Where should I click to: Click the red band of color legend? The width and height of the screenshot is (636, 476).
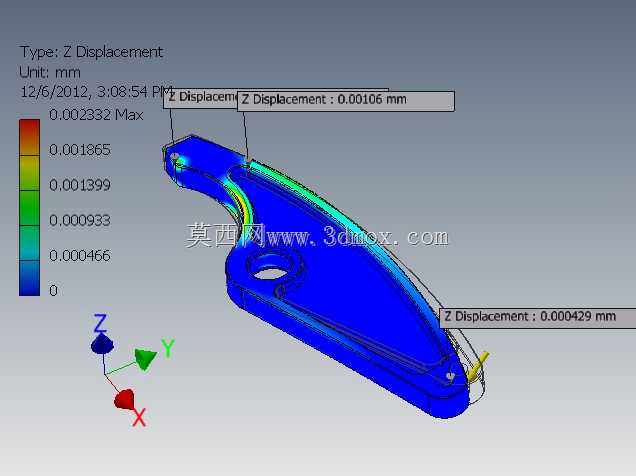tap(30, 137)
